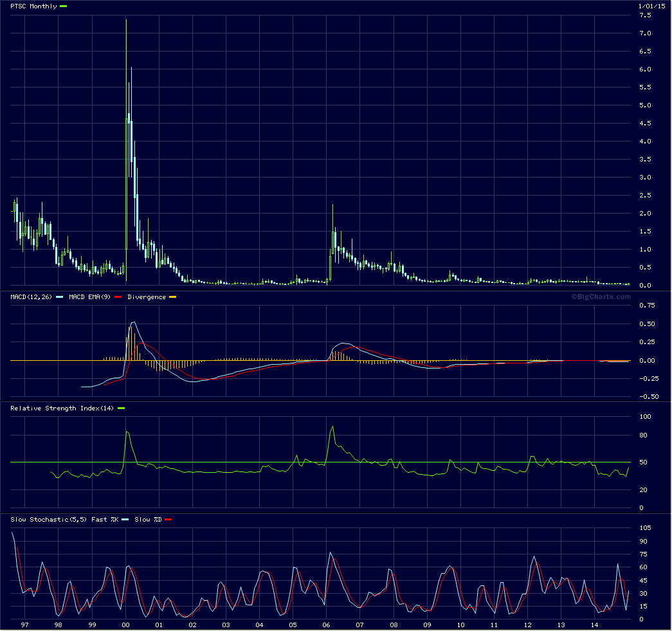Click the Slow %D legend label
Image resolution: width=672 pixels, height=631 pixels.
(148, 519)
